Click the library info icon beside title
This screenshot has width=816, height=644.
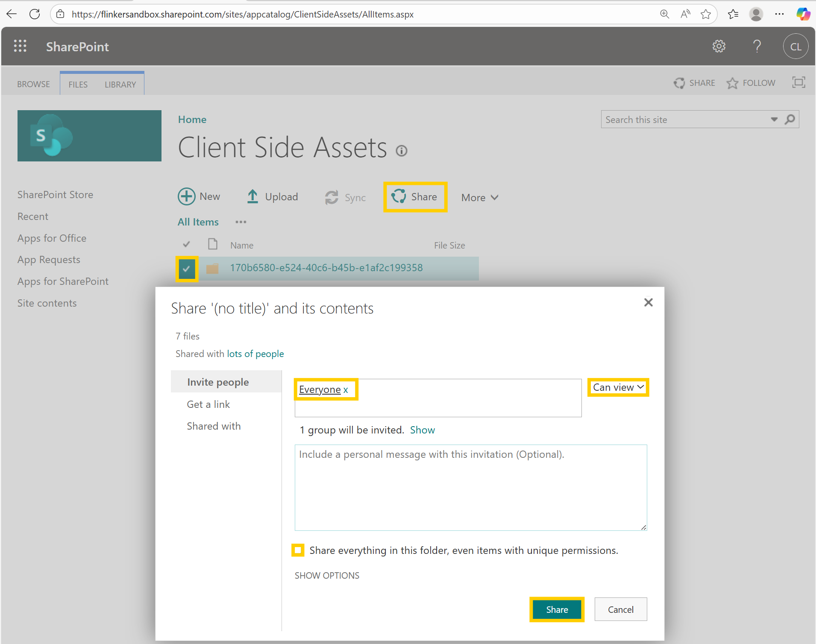[401, 151]
